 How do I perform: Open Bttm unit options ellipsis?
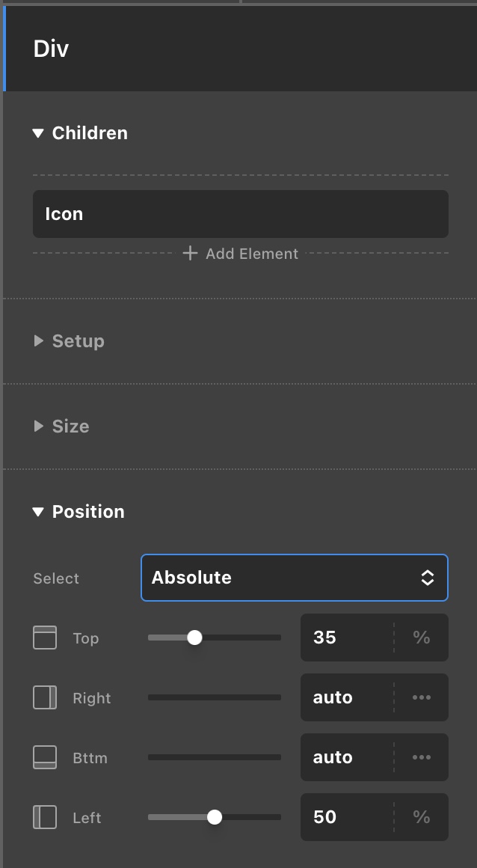point(422,757)
